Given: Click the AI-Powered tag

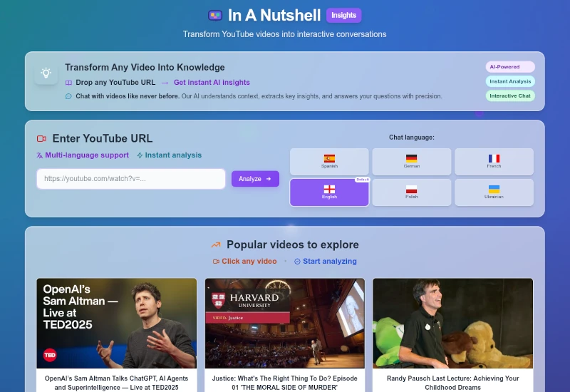Looking at the screenshot, I should [x=510, y=67].
